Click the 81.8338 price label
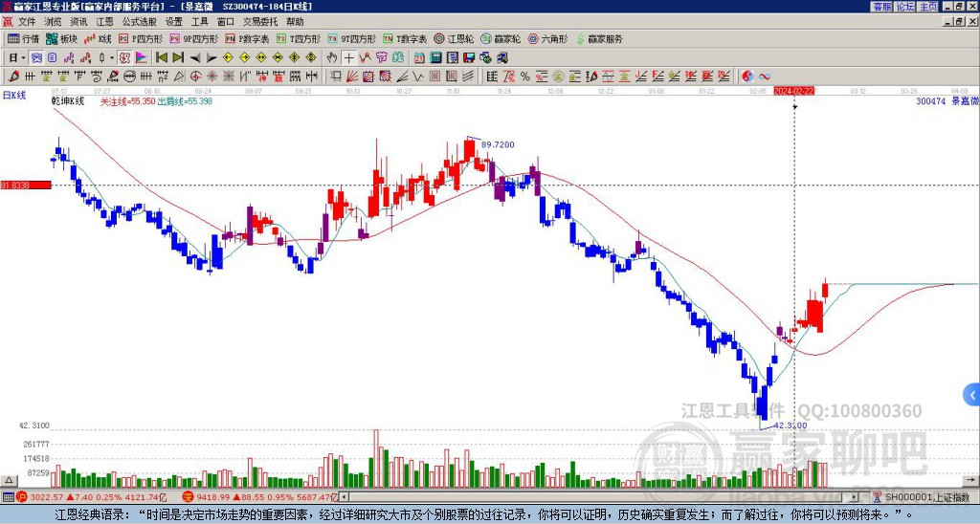 click(25, 186)
